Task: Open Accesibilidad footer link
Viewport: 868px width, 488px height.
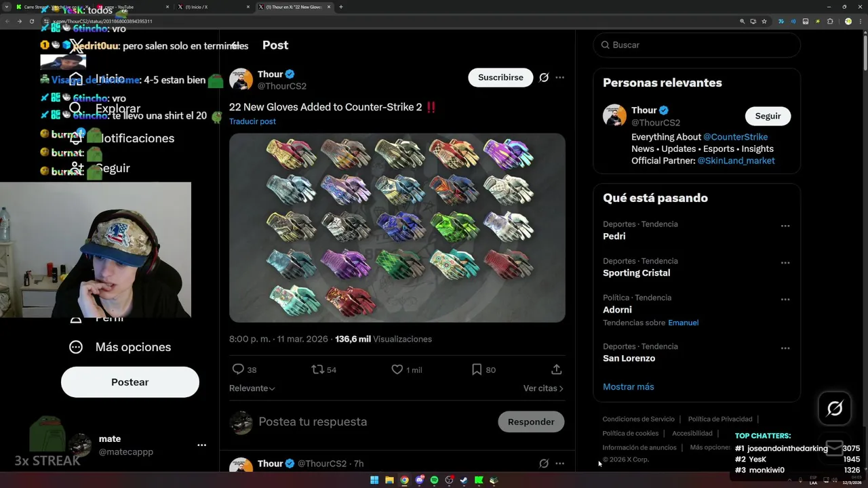Action: click(x=692, y=433)
